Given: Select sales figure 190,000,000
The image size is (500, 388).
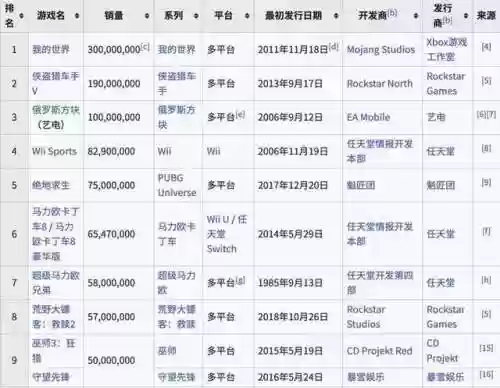Looking at the screenshot, I should pyautogui.click(x=114, y=84).
